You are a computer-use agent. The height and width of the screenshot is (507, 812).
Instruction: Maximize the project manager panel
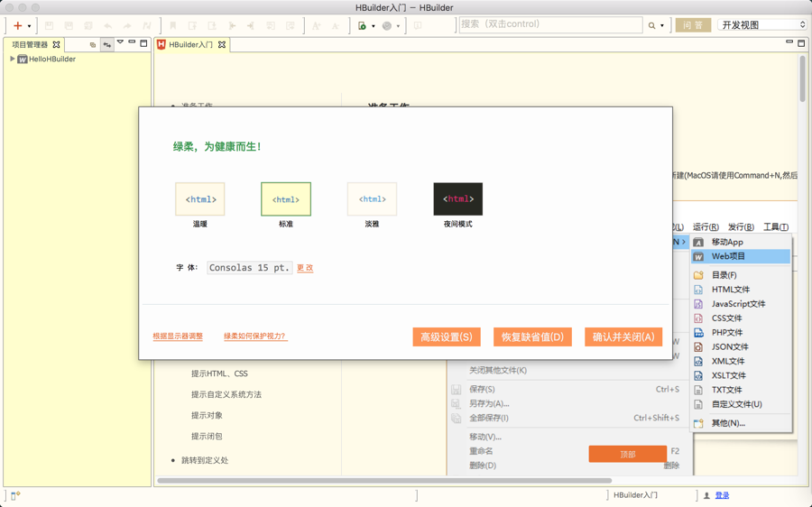point(144,43)
